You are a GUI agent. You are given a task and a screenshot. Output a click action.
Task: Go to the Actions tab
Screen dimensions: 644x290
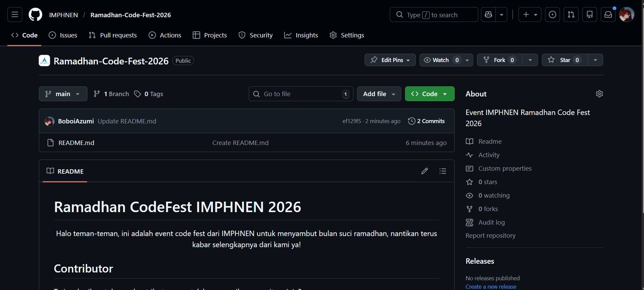[165, 35]
